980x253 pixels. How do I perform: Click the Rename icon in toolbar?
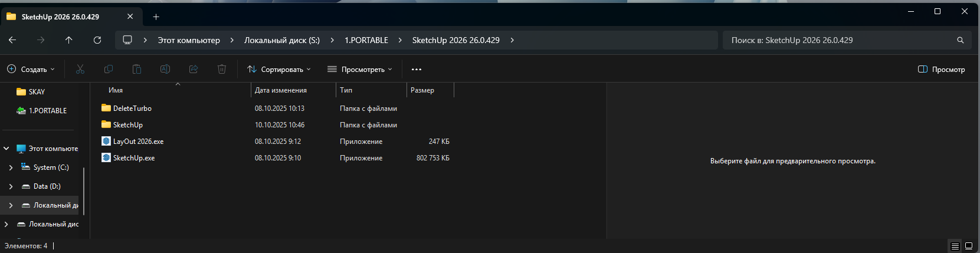pyautogui.click(x=165, y=69)
